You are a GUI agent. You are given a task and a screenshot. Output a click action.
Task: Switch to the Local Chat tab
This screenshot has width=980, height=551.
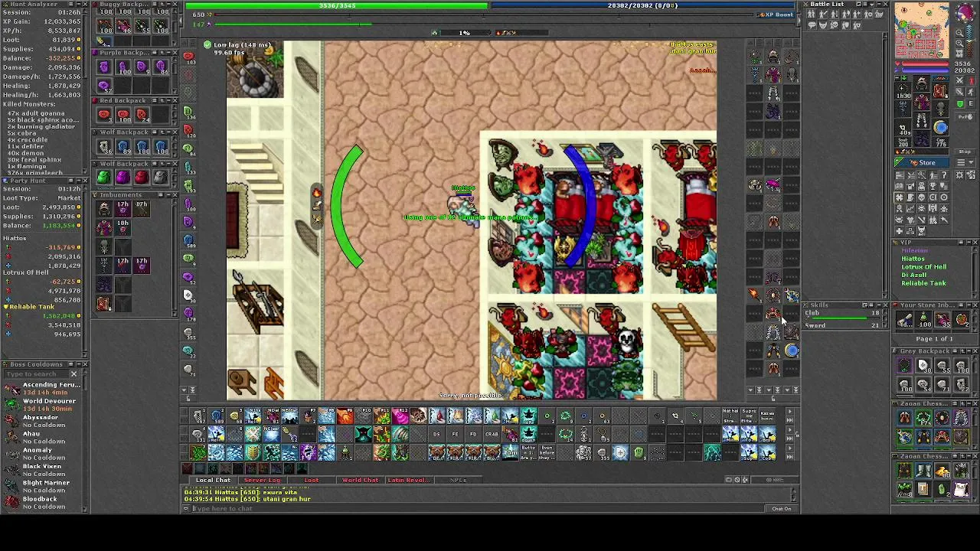(x=213, y=481)
